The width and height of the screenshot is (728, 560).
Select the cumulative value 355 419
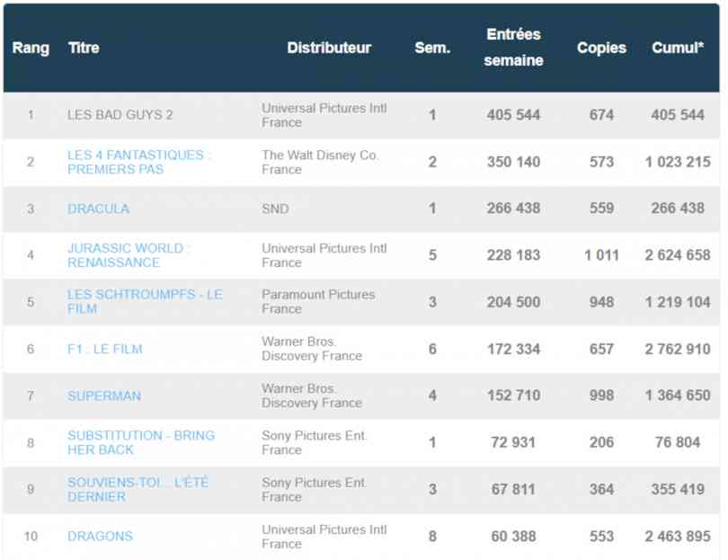(x=678, y=489)
